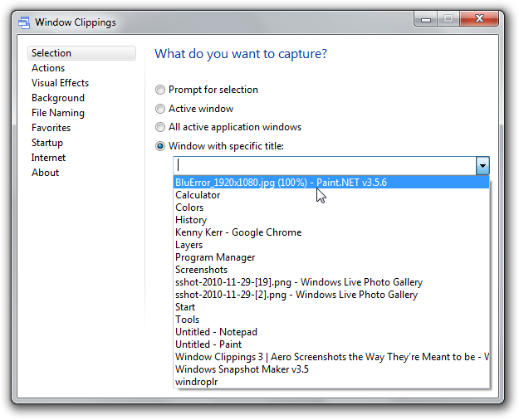Image resolution: width=519 pixels, height=420 pixels.
Task: Pick Tools from the window list
Action: tap(331, 320)
